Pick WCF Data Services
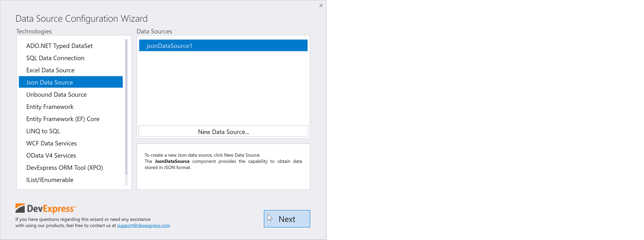Viewport: 644px width, 240px height. [51, 143]
